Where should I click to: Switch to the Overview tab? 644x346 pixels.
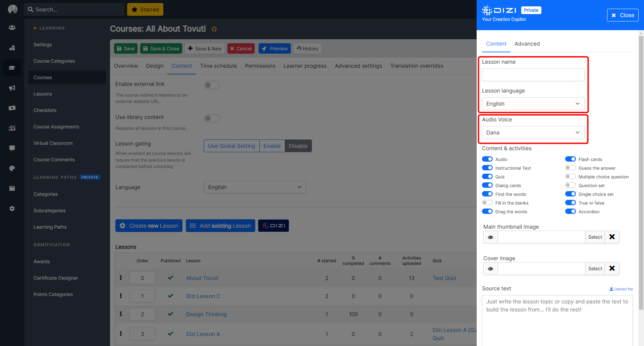(x=126, y=66)
